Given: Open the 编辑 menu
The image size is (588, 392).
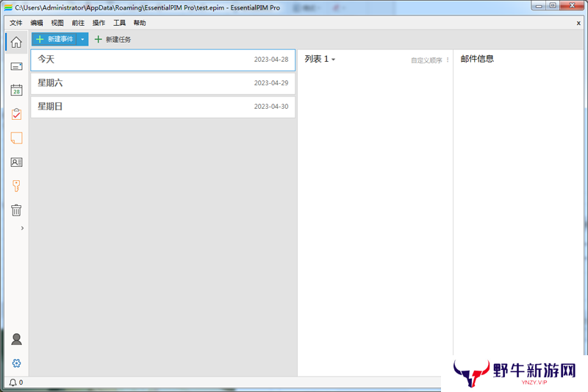Looking at the screenshot, I should pos(36,23).
